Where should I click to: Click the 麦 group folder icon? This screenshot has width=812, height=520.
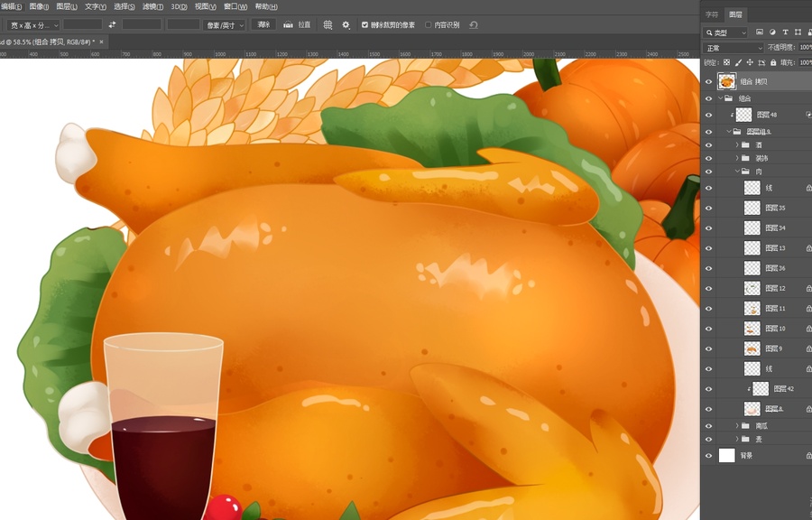[x=745, y=440]
